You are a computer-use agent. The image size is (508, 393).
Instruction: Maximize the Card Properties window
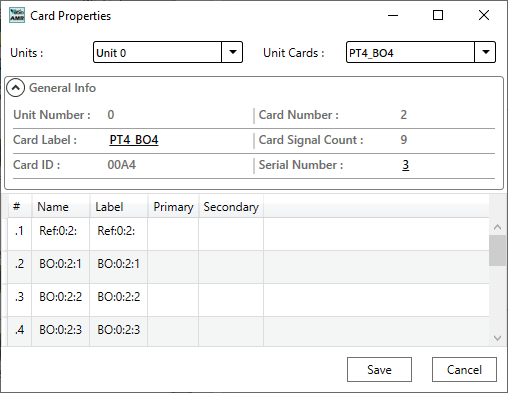tap(438, 15)
